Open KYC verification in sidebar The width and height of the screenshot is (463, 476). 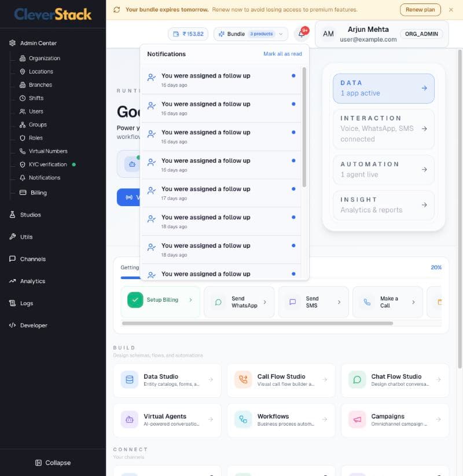[x=47, y=164]
